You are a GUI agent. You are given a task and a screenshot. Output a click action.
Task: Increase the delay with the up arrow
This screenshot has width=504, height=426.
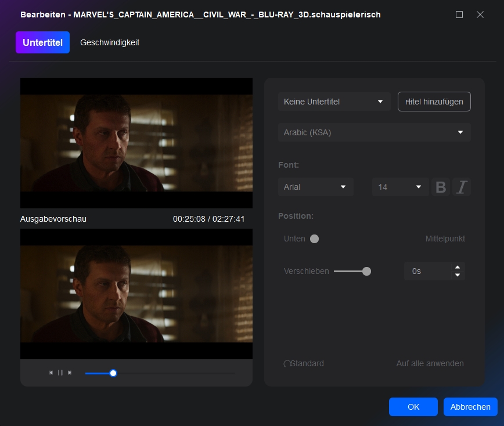pyautogui.click(x=458, y=268)
